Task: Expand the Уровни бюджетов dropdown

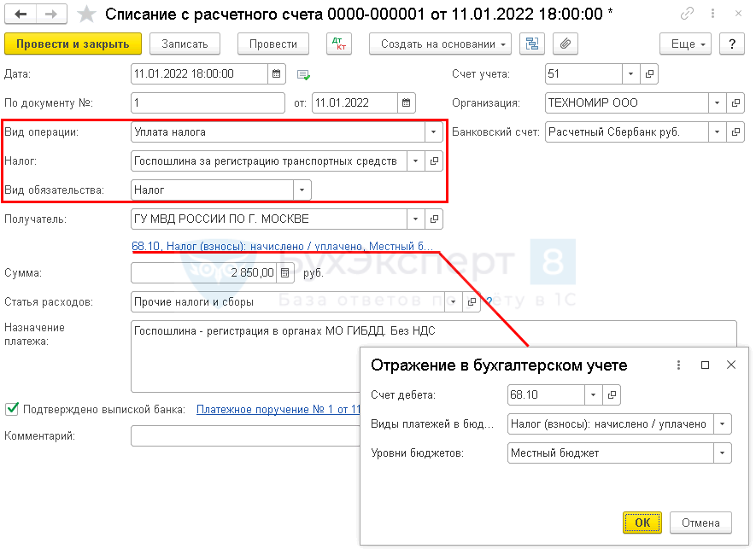Action: (724, 453)
